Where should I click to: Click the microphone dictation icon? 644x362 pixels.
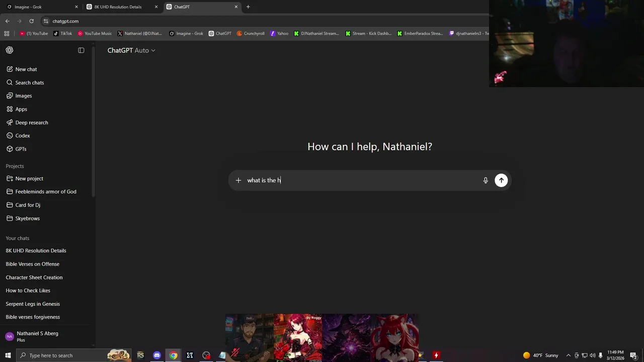486,180
